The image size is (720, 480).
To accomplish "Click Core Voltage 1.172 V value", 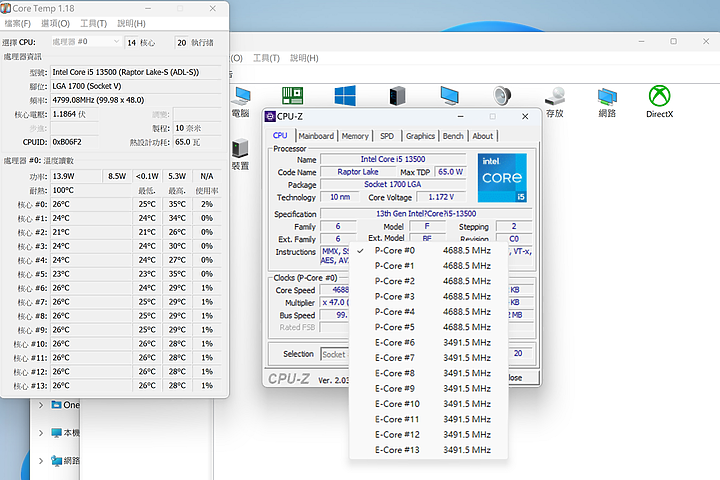I will click(x=441, y=197).
